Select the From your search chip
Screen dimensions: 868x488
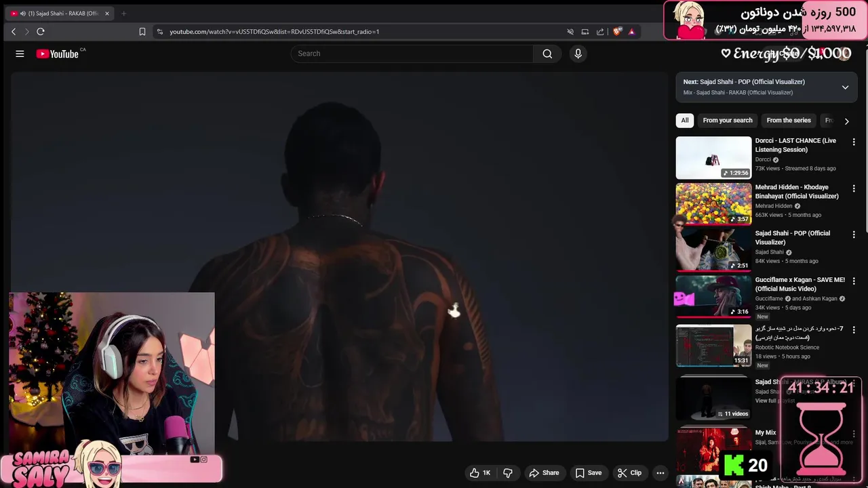[x=728, y=121]
